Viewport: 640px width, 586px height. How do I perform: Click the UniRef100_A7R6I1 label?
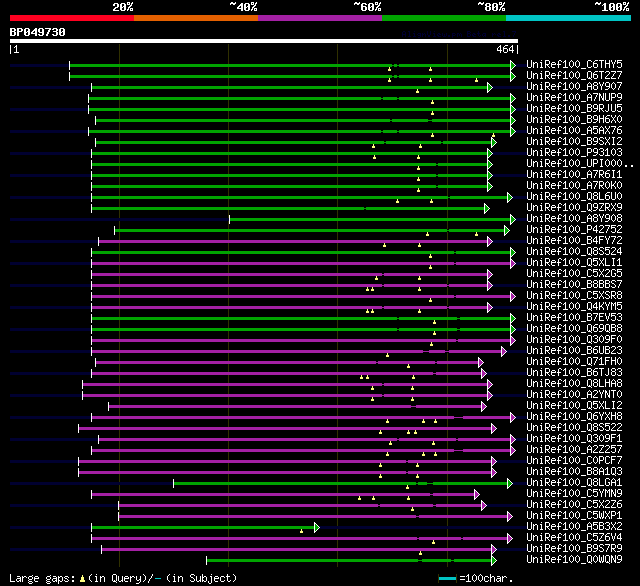coord(574,175)
